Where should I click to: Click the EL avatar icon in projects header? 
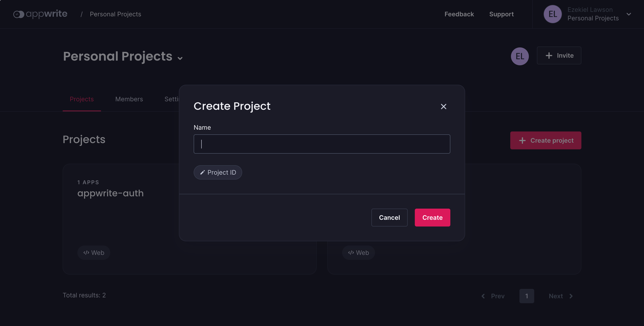tap(520, 55)
